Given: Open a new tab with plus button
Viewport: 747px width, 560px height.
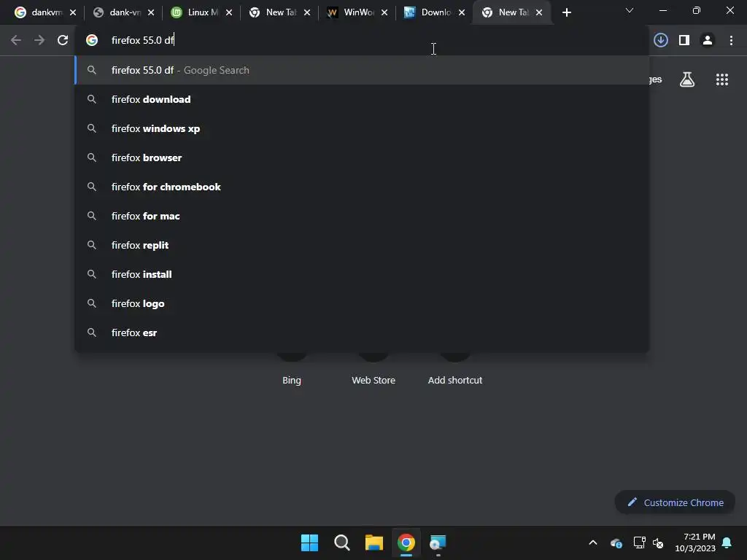Looking at the screenshot, I should [x=566, y=13].
